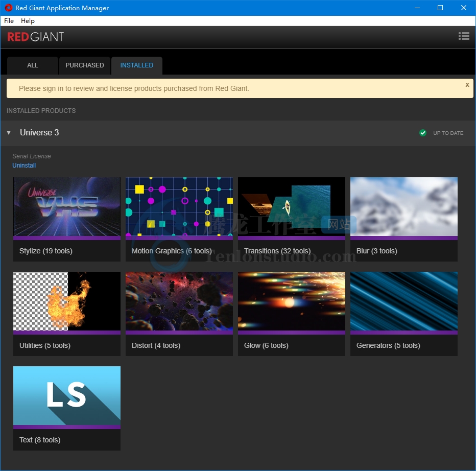Viewport: 476px width, 471px height.
Task: Open the Motion Graphics thumbnail image
Action: [x=179, y=207]
